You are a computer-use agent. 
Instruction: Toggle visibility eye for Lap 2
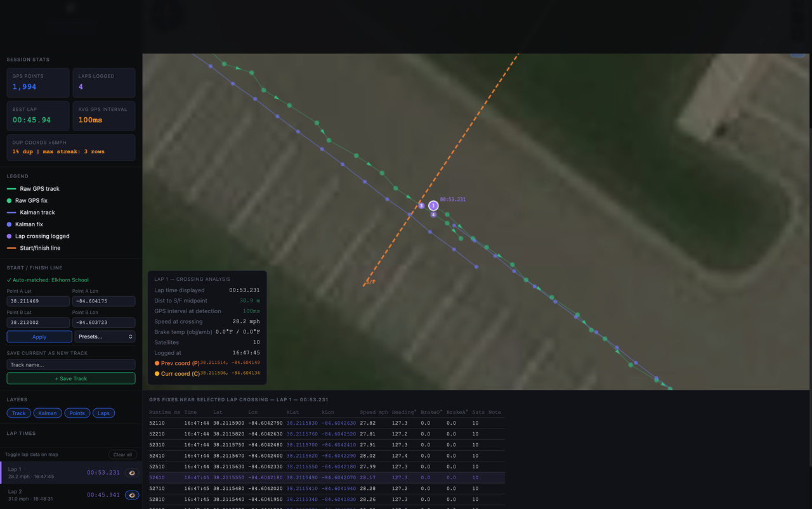pos(132,495)
